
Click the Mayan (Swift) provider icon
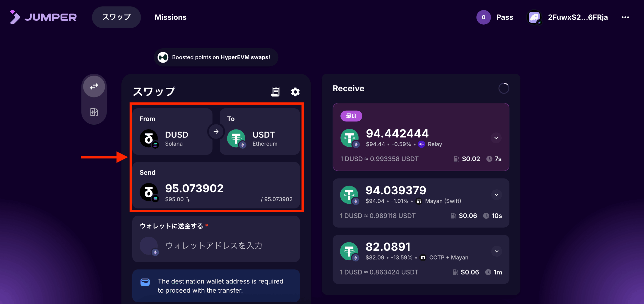click(x=419, y=201)
